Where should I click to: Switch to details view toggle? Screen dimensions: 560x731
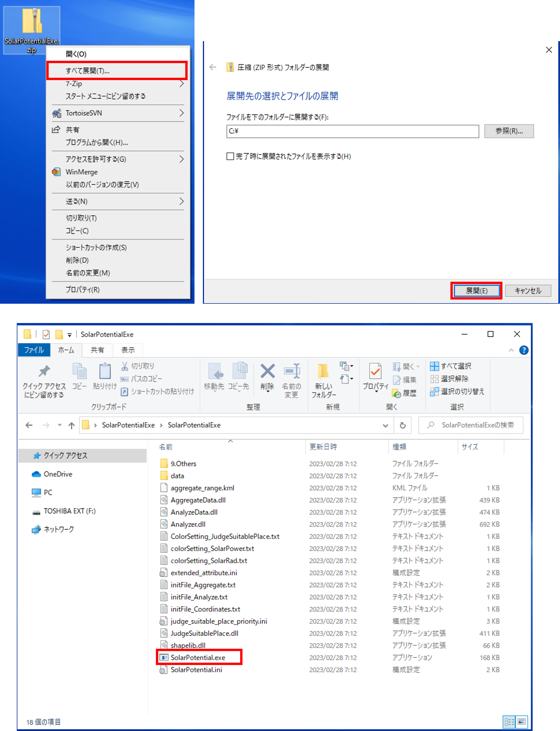tap(509, 722)
